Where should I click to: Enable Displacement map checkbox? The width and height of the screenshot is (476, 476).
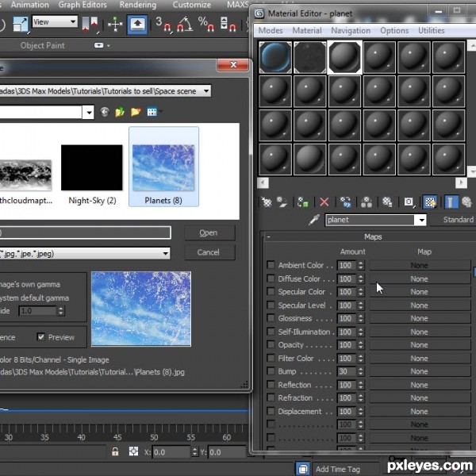click(271, 411)
